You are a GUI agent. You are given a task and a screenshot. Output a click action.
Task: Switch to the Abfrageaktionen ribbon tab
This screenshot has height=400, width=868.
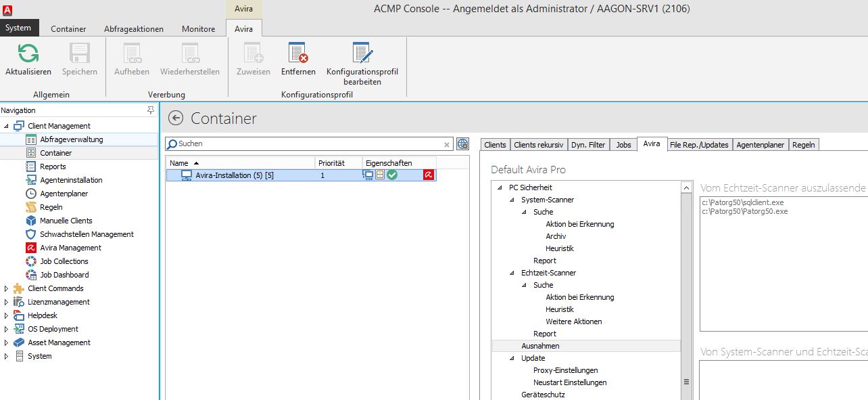134,29
